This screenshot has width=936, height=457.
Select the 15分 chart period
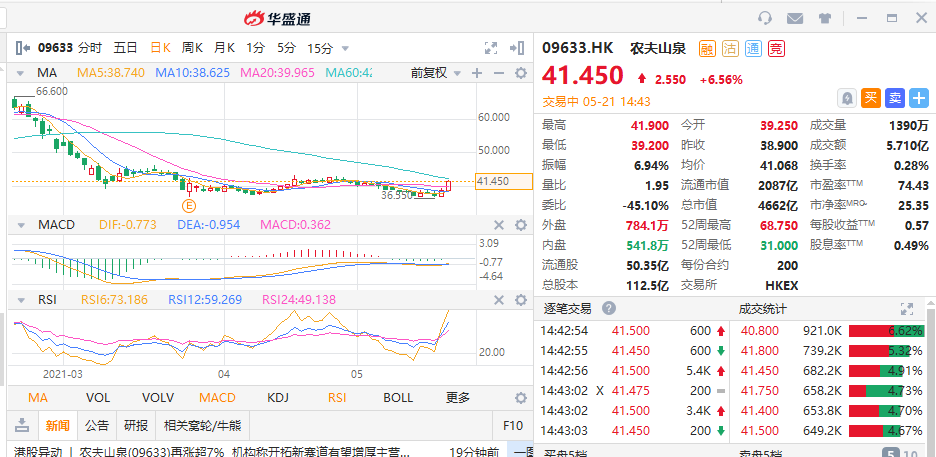319,48
